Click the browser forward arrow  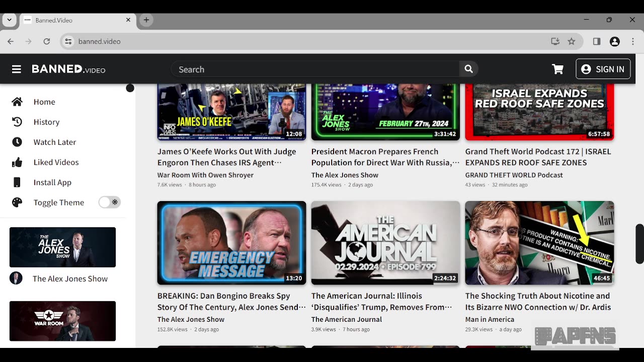pos(29,41)
